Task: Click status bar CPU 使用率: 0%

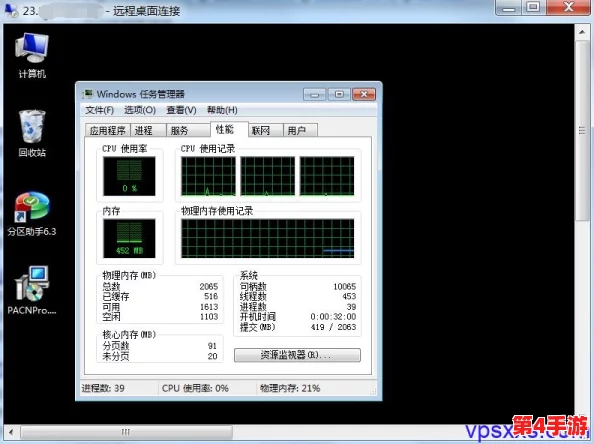Action: pos(195,388)
